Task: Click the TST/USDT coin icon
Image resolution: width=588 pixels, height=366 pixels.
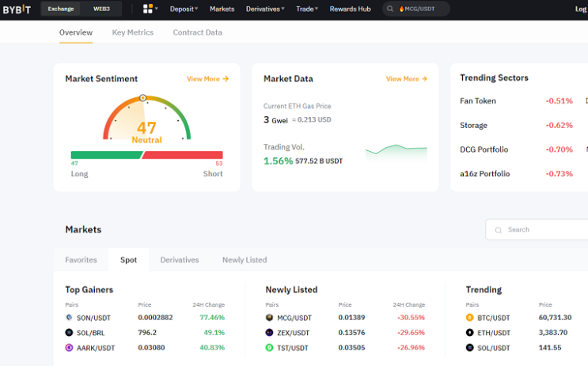Action: (x=269, y=348)
